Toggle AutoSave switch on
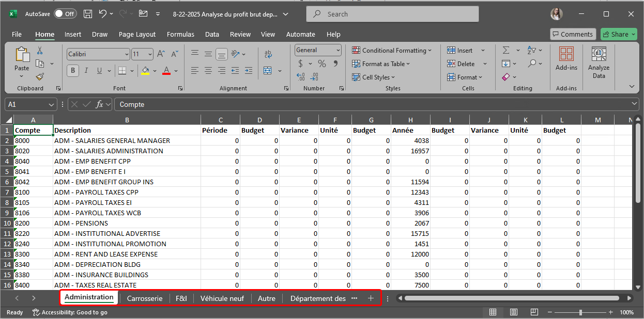 click(x=65, y=14)
